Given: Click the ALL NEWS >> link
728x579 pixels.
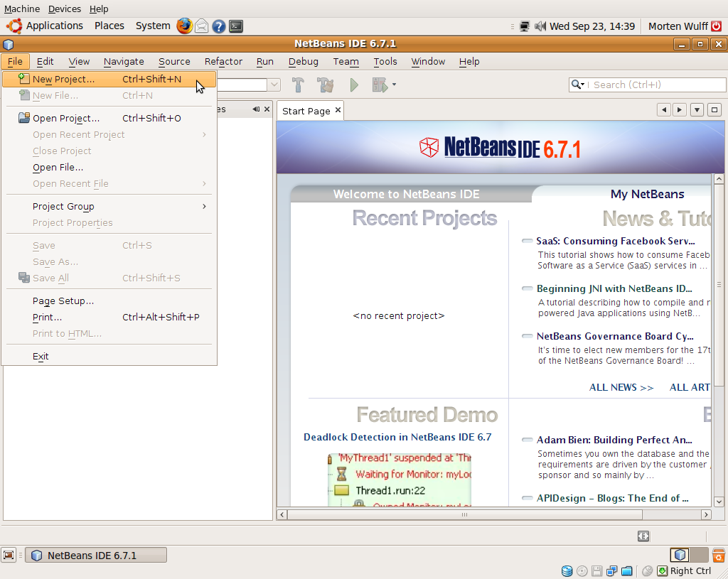Looking at the screenshot, I should (621, 387).
